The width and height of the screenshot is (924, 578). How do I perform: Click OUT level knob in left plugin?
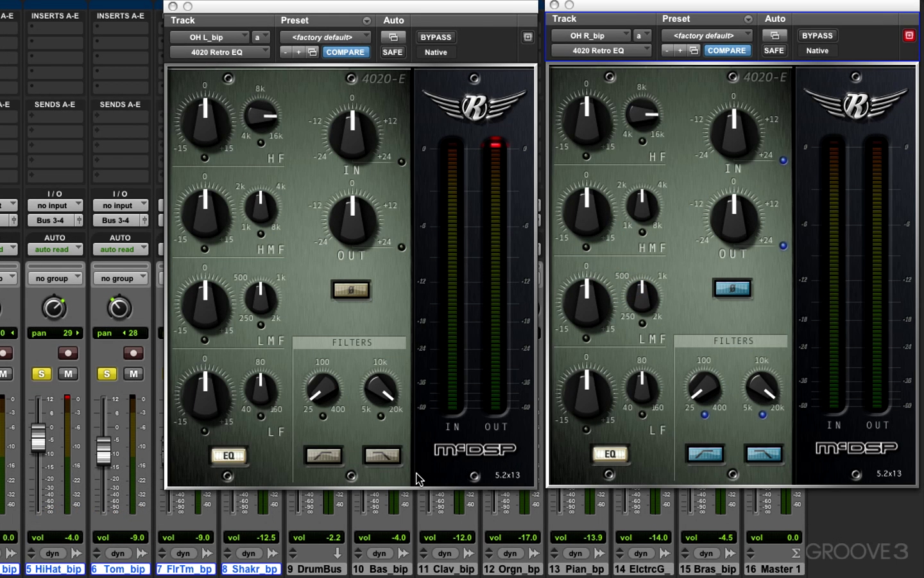[x=352, y=220]
